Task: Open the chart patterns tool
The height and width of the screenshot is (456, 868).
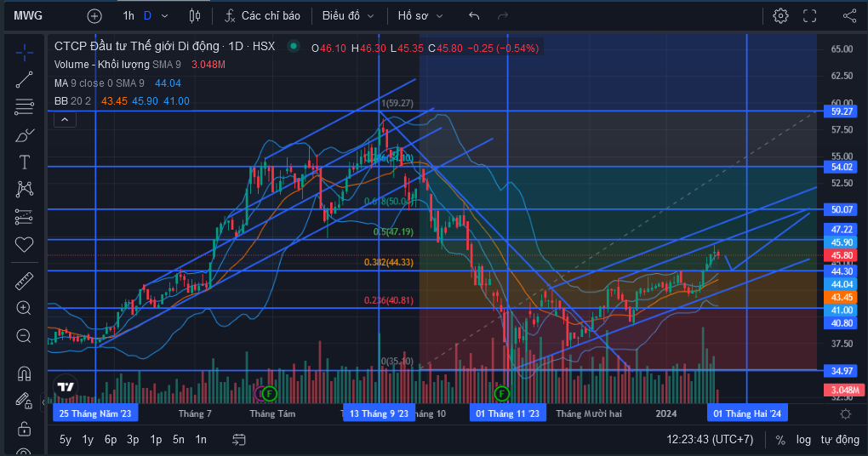Action: pos(24,189)
